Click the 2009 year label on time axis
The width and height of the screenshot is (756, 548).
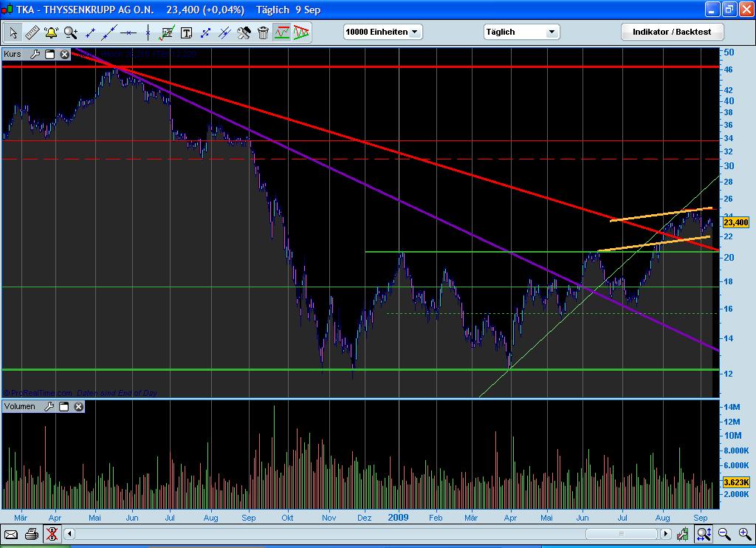(x=398, y=518)
